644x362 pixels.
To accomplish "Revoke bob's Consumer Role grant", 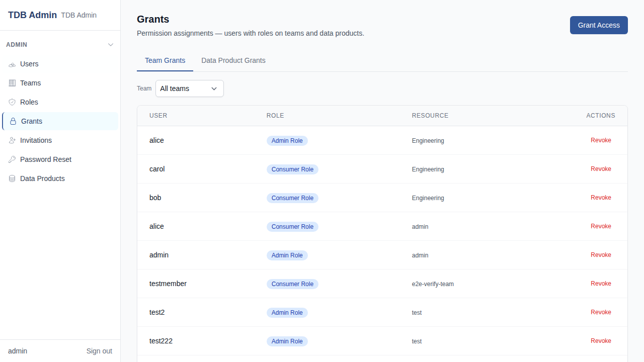I will (601, 198).
